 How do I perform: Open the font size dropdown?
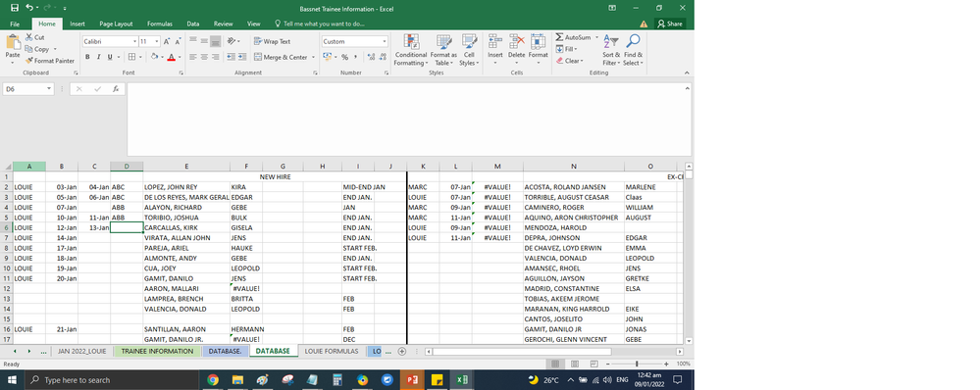coord(157,41)
